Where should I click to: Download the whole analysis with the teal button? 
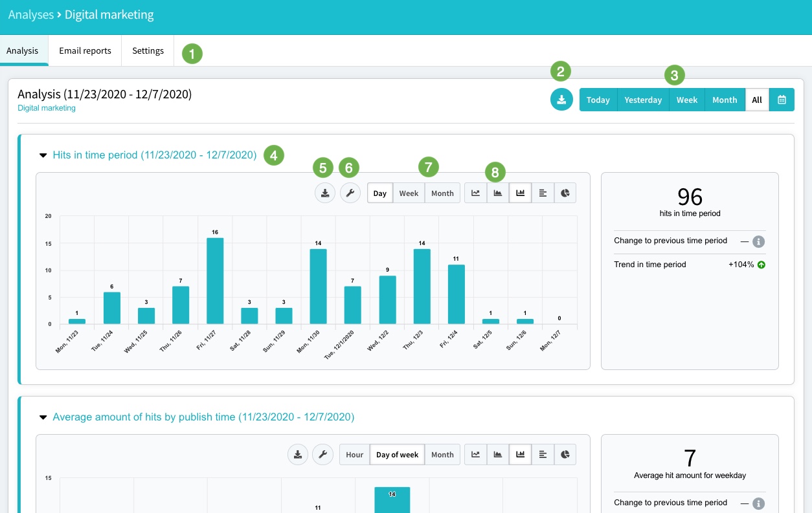click(561, 100)
